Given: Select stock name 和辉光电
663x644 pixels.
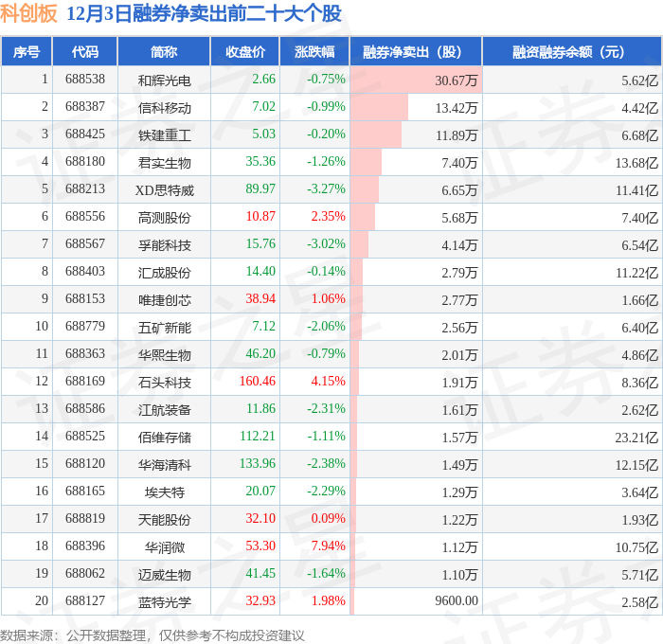Looking at the screenshot, I should (x=164, y=80).
